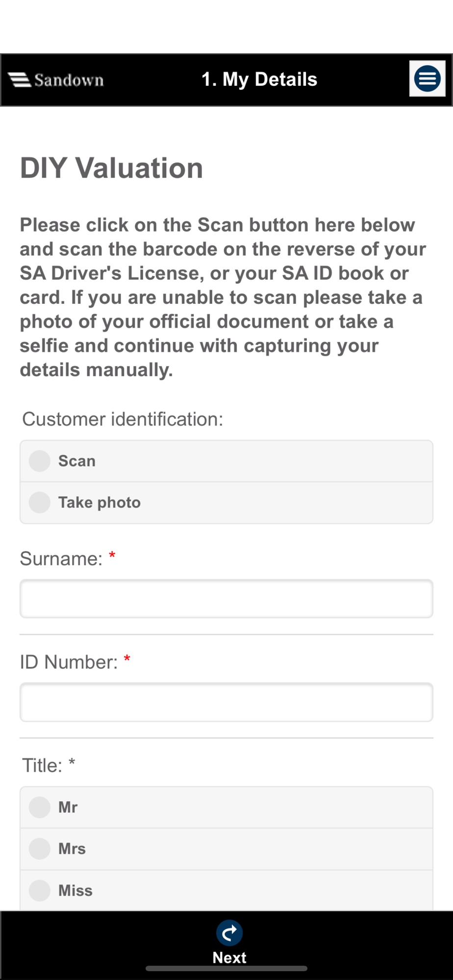
Task: Click the Title field label
Action: coord(42,765)
